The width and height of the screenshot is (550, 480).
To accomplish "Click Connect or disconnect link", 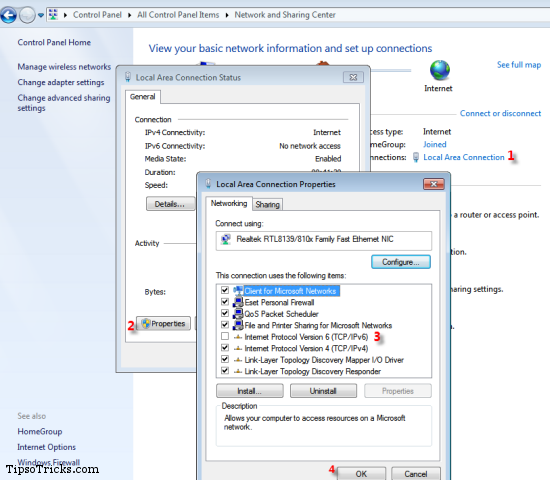I will [500, 113].
